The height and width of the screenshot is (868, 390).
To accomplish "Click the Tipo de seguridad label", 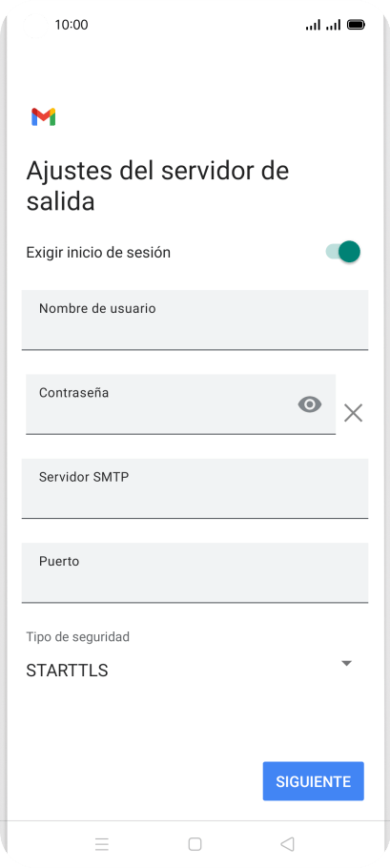I will point(78,636).
